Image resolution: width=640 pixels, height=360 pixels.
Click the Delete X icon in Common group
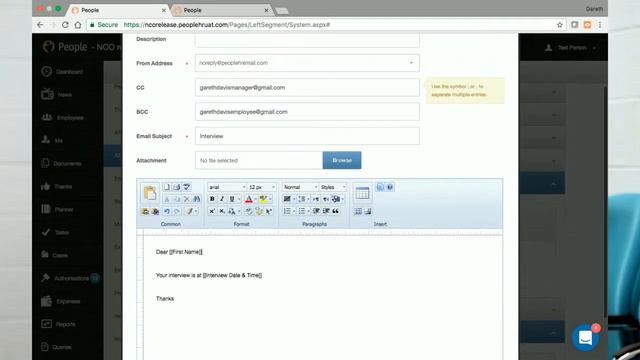point(187,199)
